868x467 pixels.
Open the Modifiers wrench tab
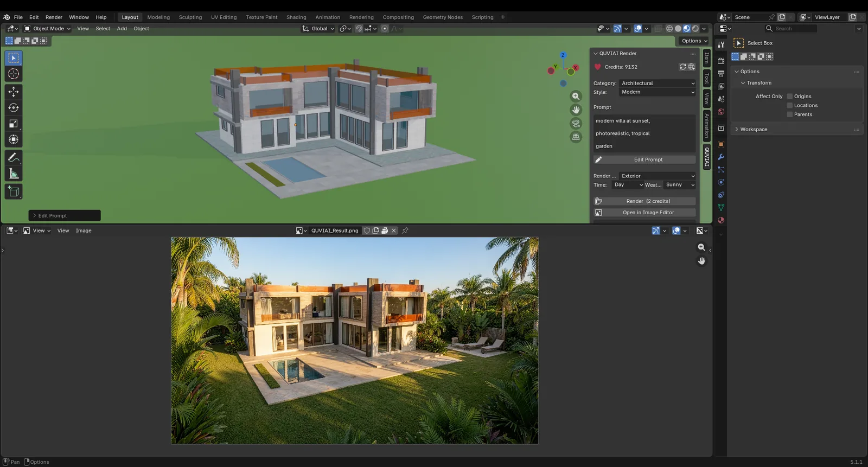pos(721,157)
